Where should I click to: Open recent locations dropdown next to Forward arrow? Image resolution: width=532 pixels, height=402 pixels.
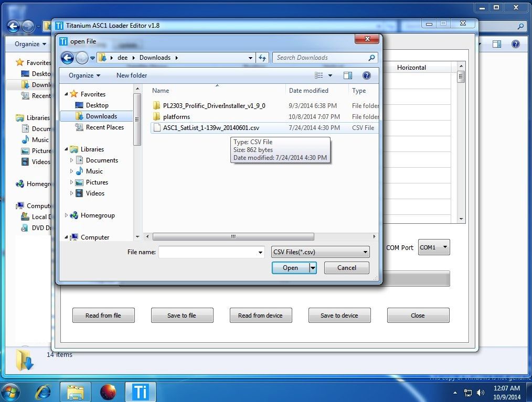92,58
